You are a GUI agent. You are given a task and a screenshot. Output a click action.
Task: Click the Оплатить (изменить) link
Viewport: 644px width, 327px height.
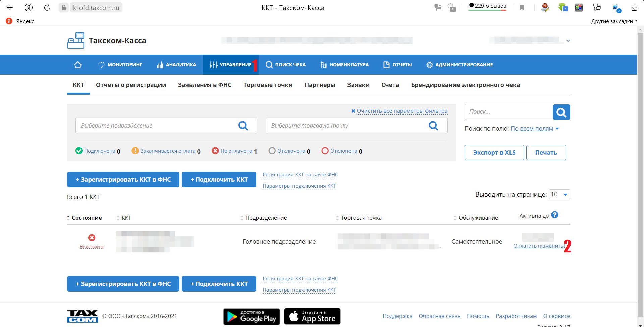pyautogui.click(x=539, y=246)
